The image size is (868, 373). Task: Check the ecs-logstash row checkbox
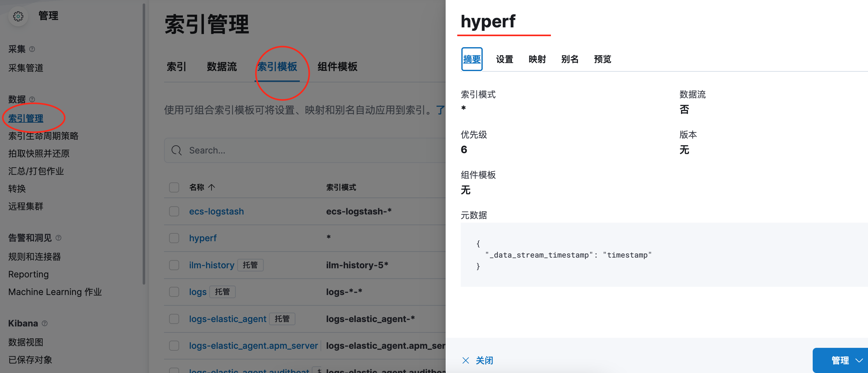(174, 211)
